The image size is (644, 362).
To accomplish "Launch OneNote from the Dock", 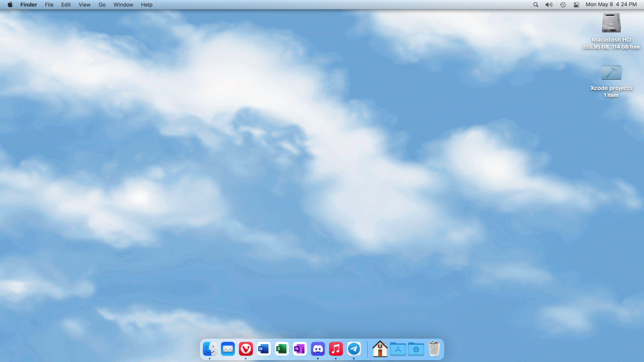I will click(x=300, y=348).
